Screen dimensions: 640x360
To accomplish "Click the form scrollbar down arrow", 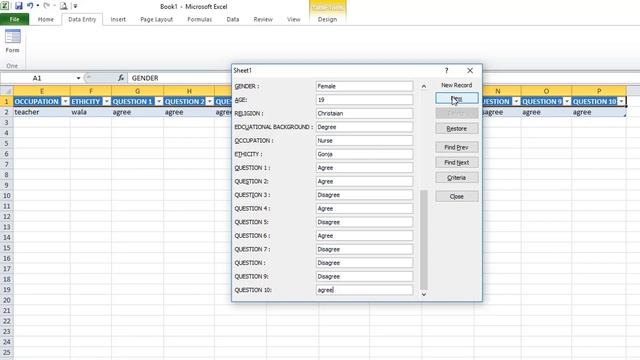I will pyautogui.click(x=424, y=294).
